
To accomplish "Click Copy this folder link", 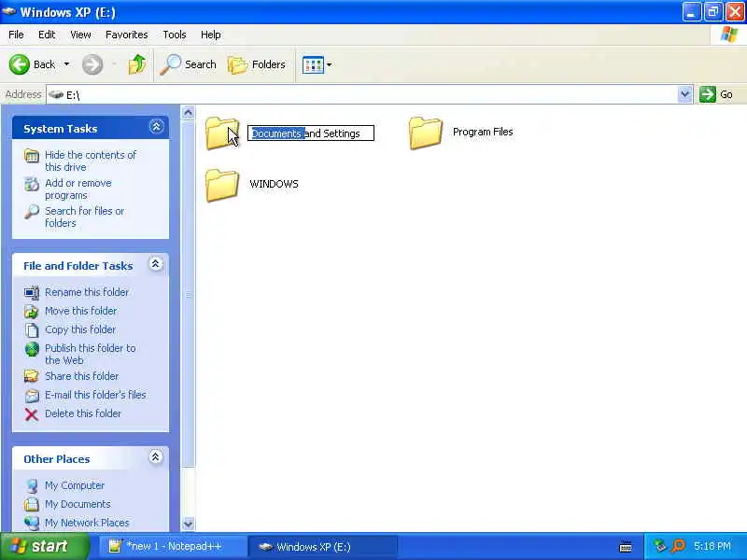I will (x=80, y=329).
